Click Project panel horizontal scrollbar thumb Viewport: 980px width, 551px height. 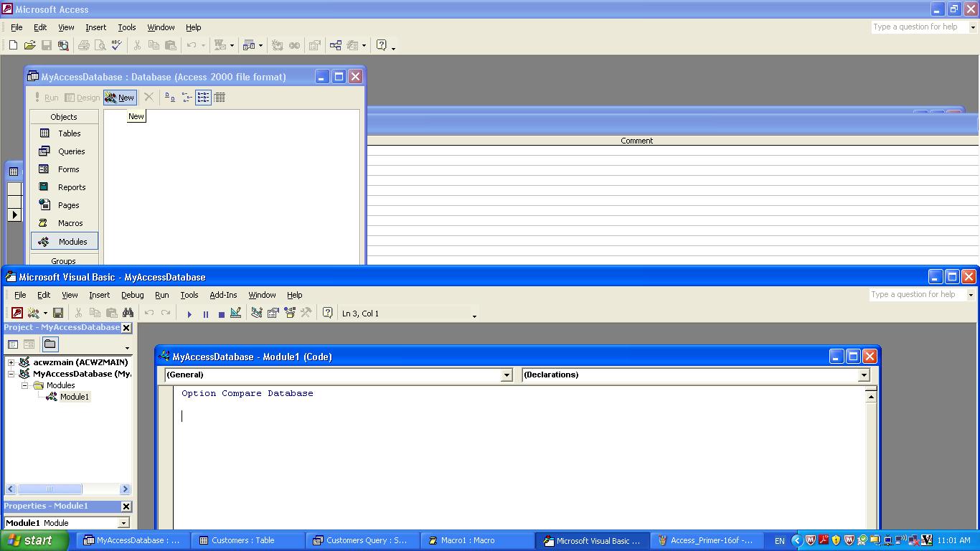coord(50,489)
